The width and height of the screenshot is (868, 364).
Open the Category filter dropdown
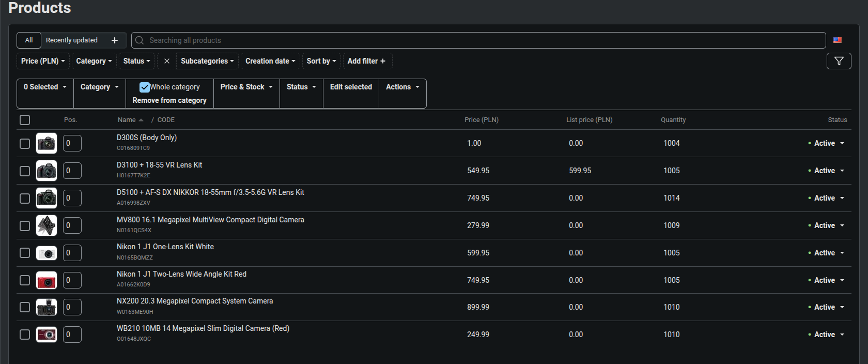(x=94, y=61)
